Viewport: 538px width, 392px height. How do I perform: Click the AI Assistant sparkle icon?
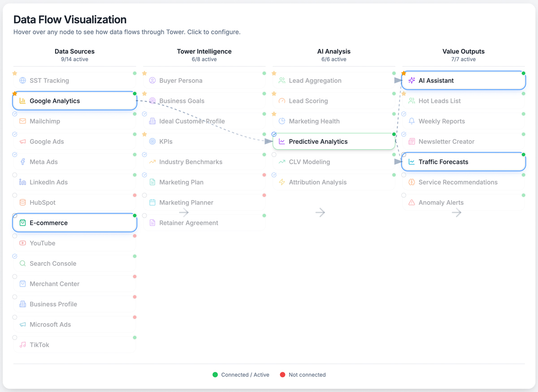coord(412,81)
